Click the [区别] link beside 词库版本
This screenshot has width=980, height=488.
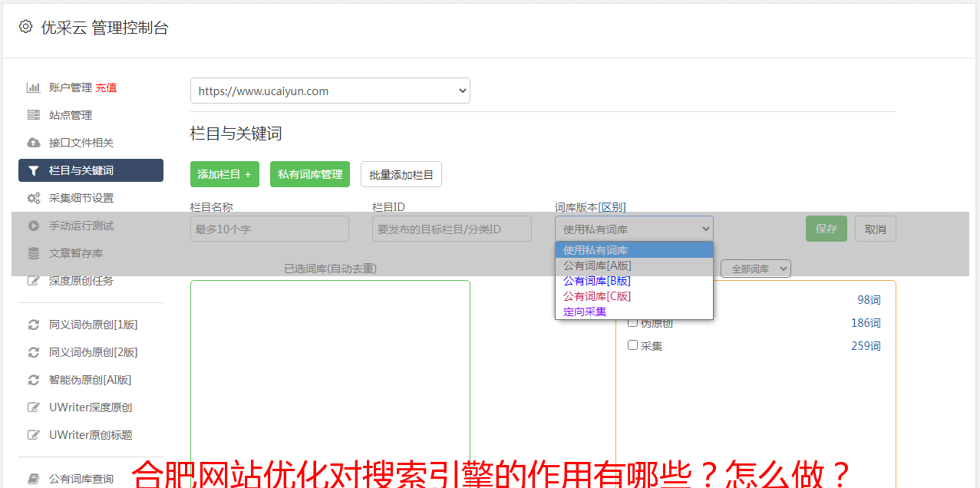[612, 207]
